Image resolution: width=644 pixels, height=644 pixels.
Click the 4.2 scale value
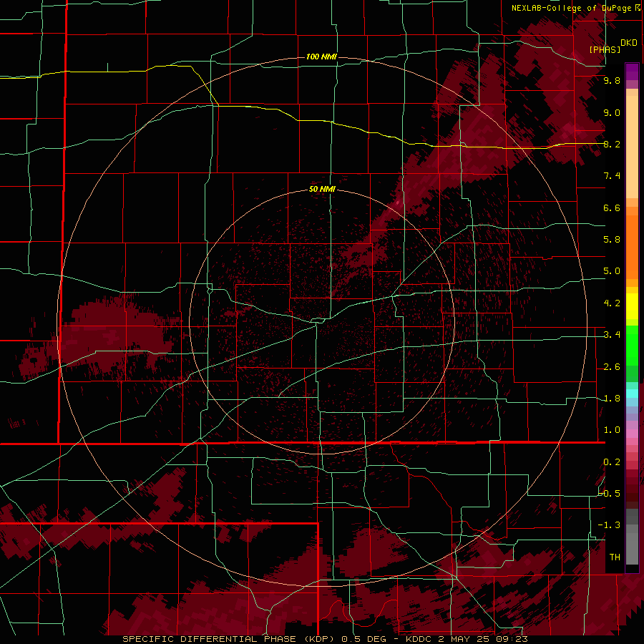(612, 303)
